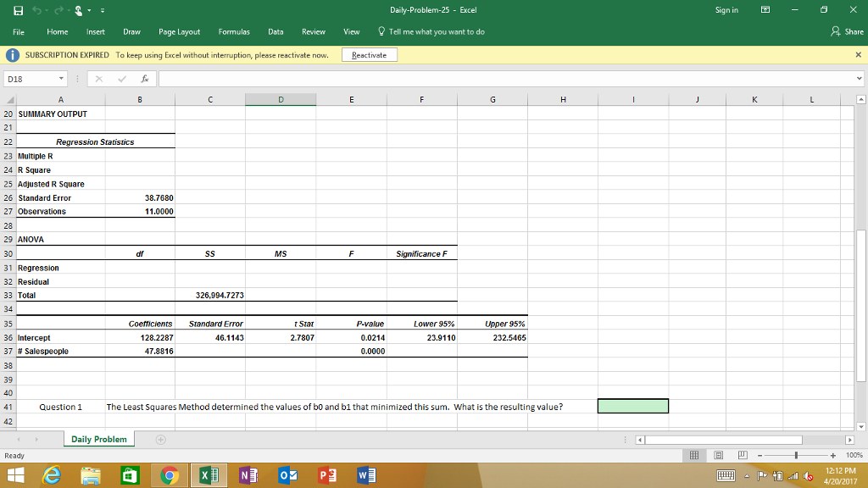Click Touch/Mouse Mode icon on toolbar

click(x=79, y=10)
